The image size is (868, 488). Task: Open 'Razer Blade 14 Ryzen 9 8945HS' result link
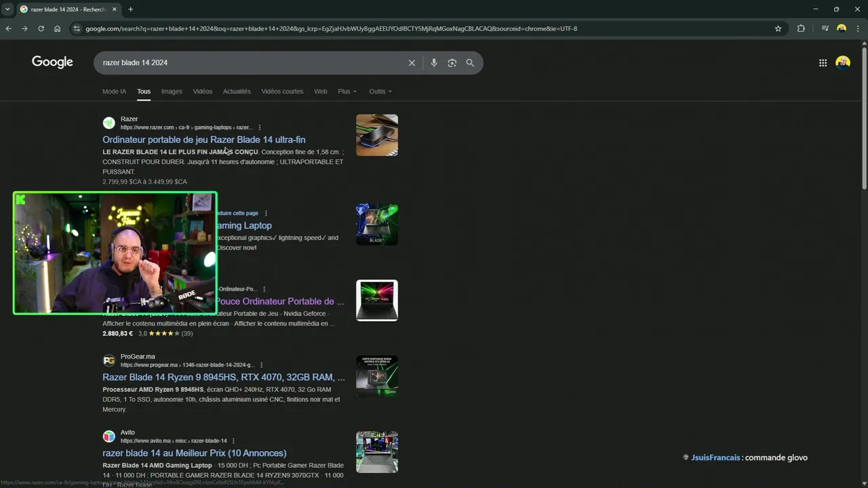(224, 377)
